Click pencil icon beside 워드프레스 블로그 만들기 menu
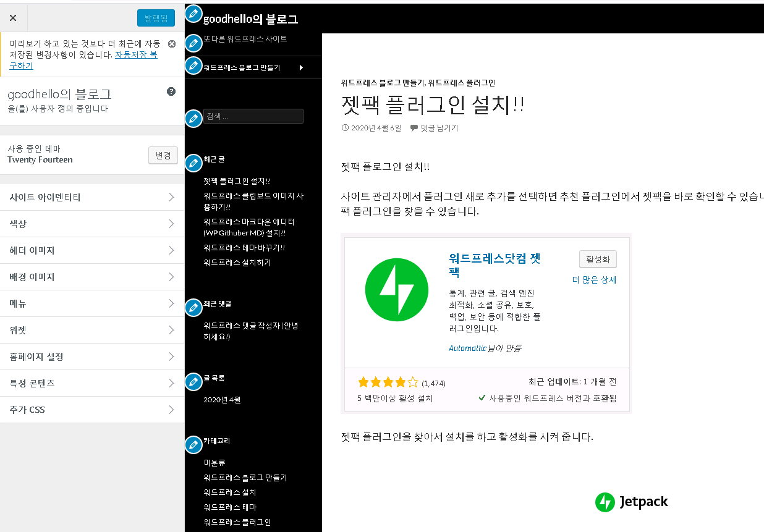This screenshot has width=764, height=532. pyautogui.click(x=194, y=65)
